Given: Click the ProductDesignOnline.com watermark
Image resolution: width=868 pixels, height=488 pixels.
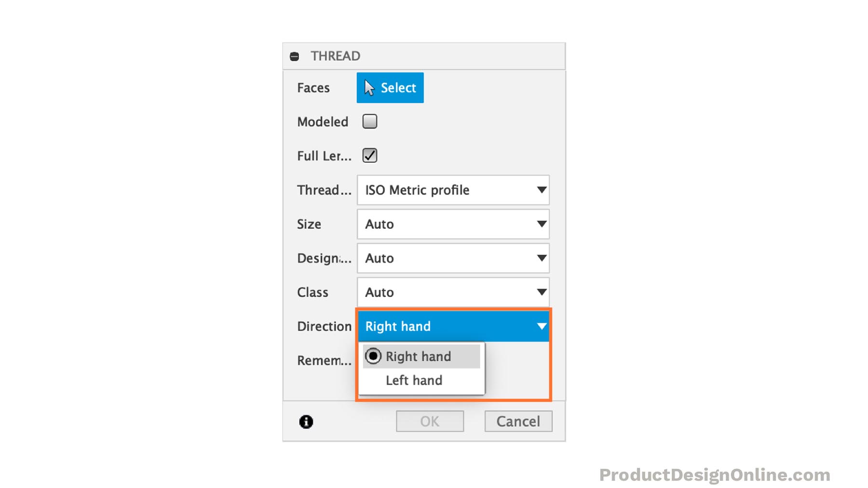Looking at the screenshot, I should [x=715, y=475].
